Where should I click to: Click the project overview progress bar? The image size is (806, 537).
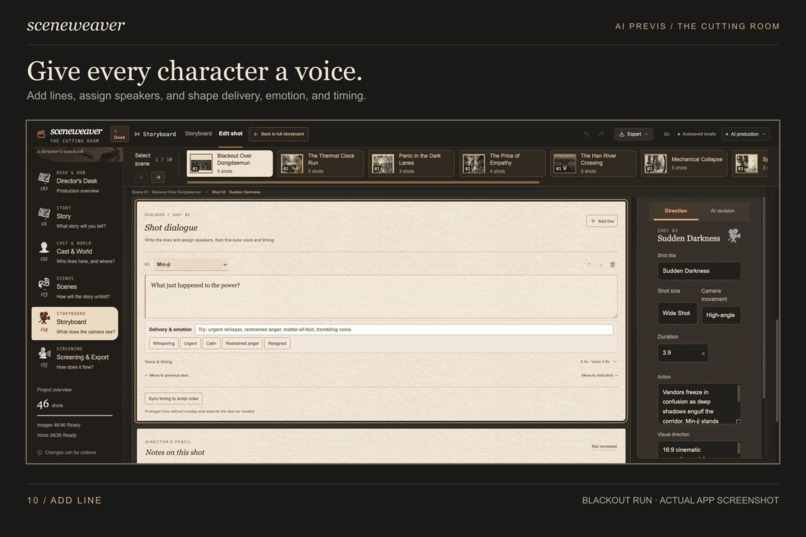pos(75,415)
